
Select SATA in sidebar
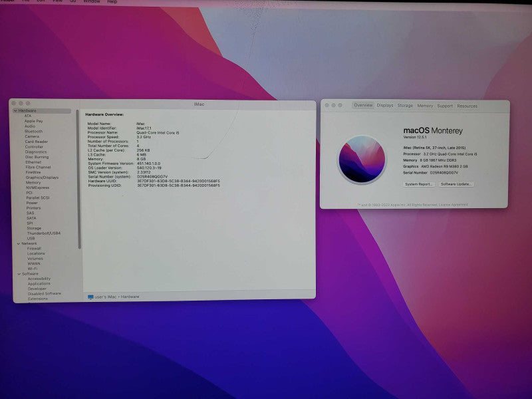pos(31,218)
